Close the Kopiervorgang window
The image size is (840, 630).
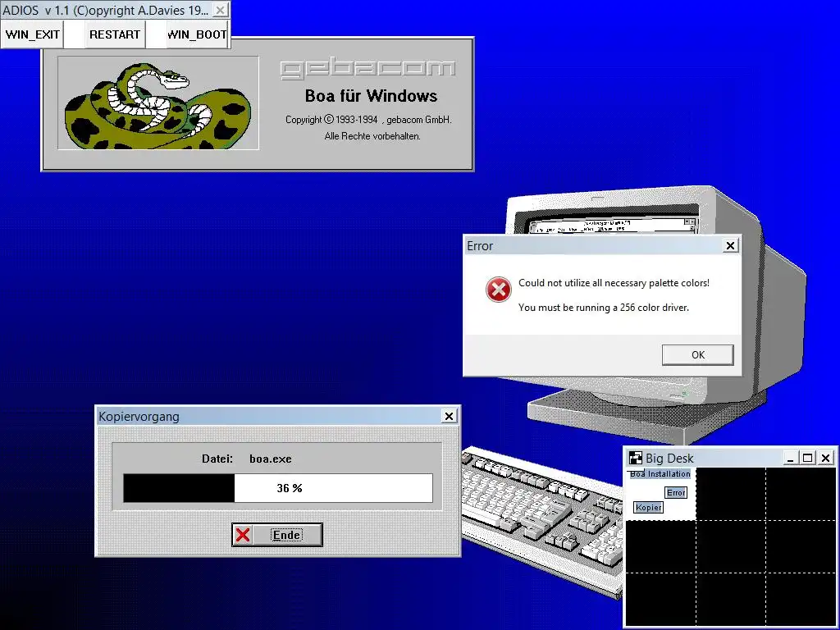449,416
